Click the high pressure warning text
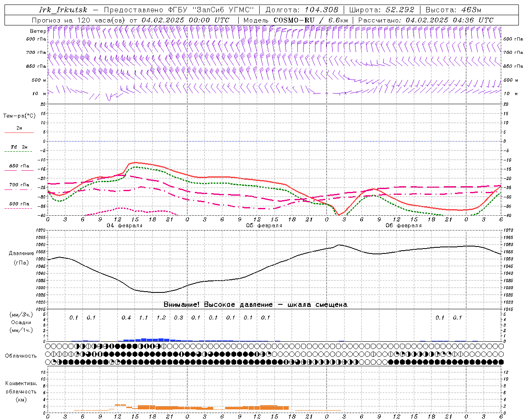Viewport: 525px width, 420px height. (255, 305)
